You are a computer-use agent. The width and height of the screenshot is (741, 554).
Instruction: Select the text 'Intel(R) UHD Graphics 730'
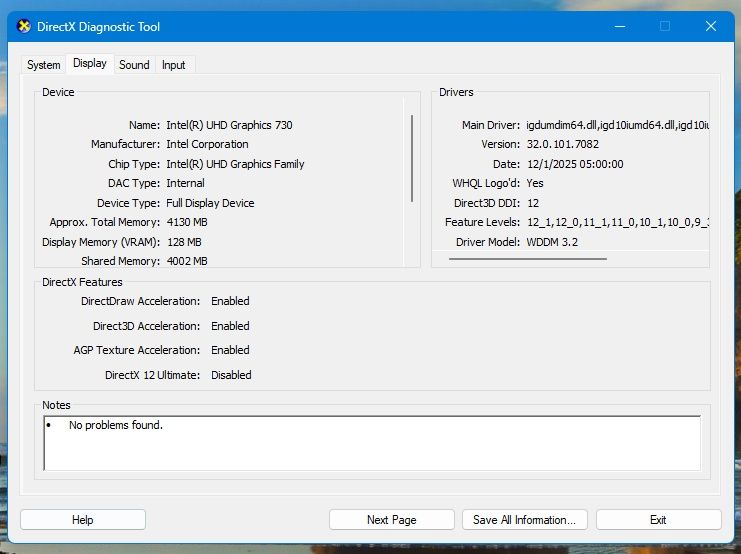click(229, 125)
